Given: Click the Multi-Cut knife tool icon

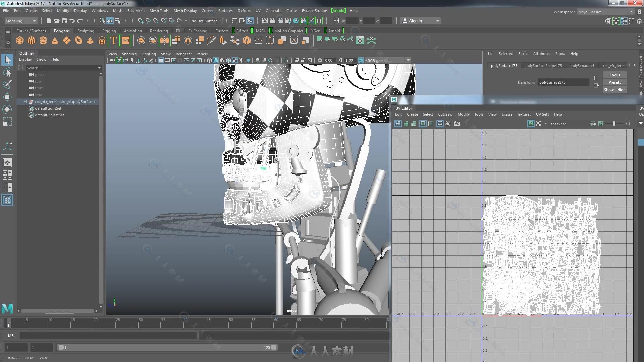Looking at the screenshot, I should pos(212,41).
